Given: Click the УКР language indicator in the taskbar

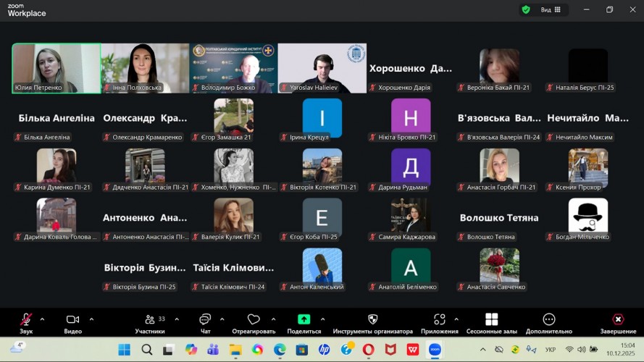Looking at the screenshot, I should (x=551, y=350).
